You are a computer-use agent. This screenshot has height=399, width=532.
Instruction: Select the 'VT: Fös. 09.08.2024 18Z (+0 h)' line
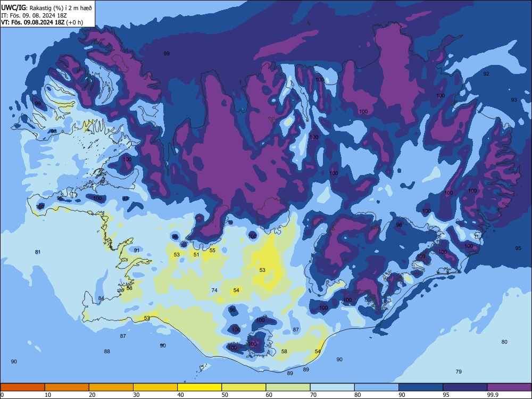(42, 22)
